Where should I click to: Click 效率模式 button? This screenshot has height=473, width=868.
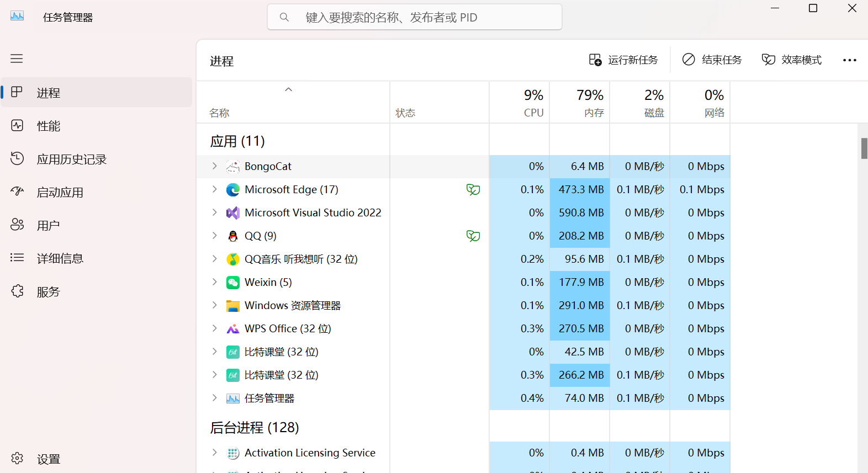click(792, 60)
